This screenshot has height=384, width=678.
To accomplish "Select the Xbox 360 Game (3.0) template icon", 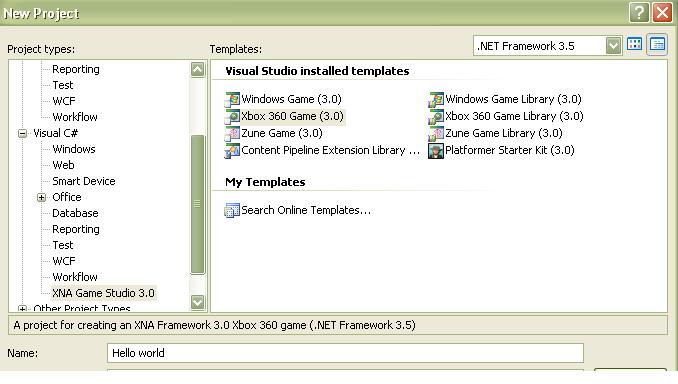I will [232, 116].
